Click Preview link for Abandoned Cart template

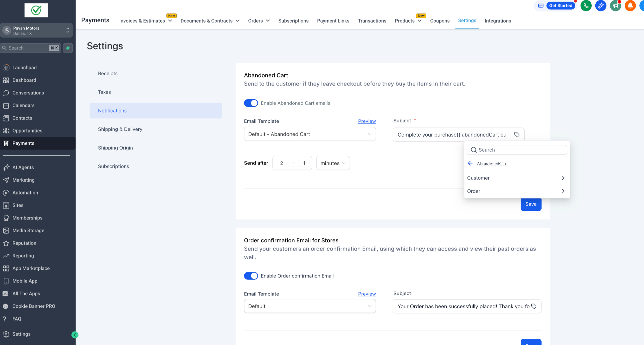367,121
